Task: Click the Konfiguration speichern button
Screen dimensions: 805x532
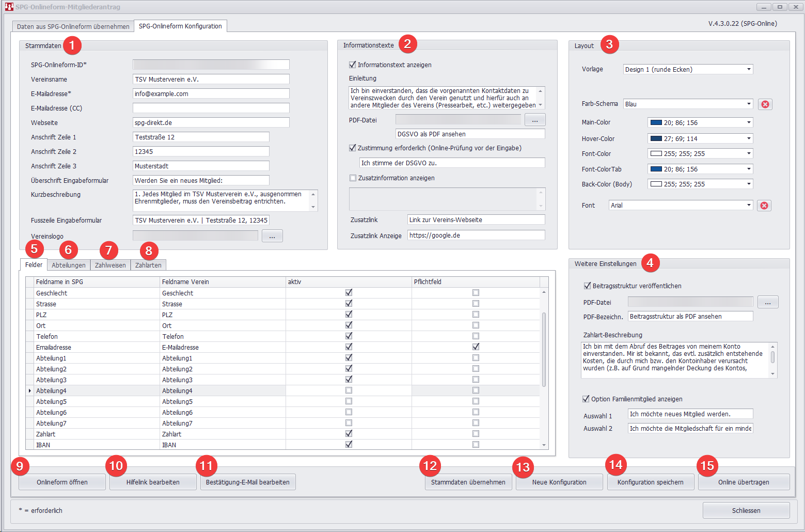Action: 650,482
